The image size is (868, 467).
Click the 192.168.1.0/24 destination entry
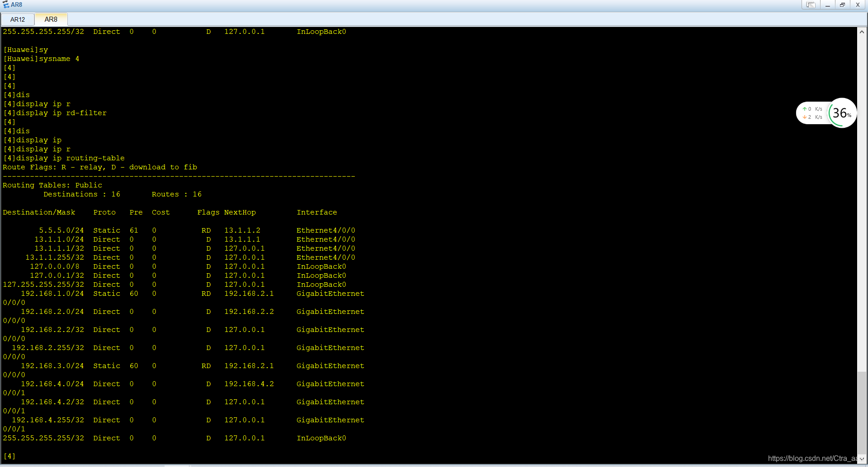(52, 294)
